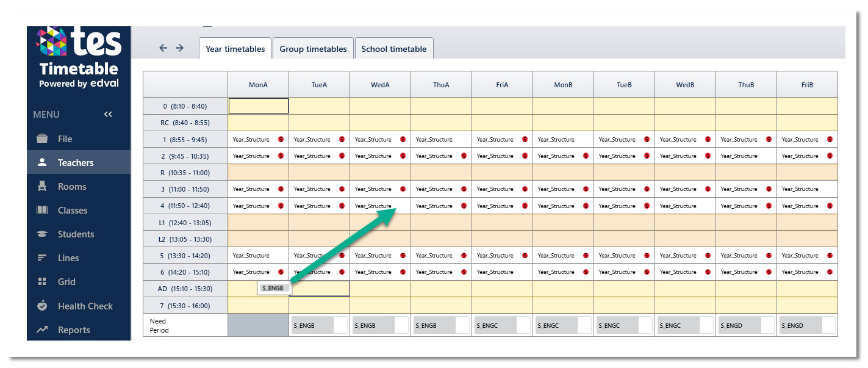Click red clash marker in MonA period 1
The height and width of the screenshot is (368, 868).
tap(281, 139)
